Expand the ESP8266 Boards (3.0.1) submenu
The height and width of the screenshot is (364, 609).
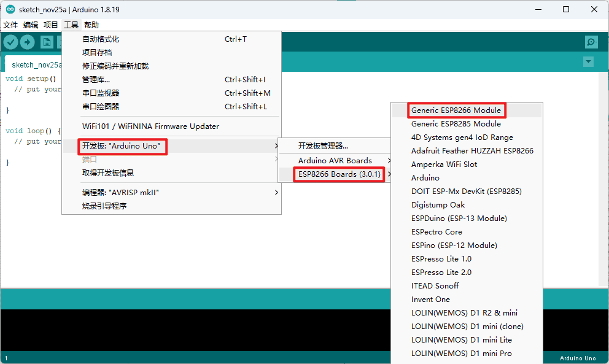pos(335,174)
